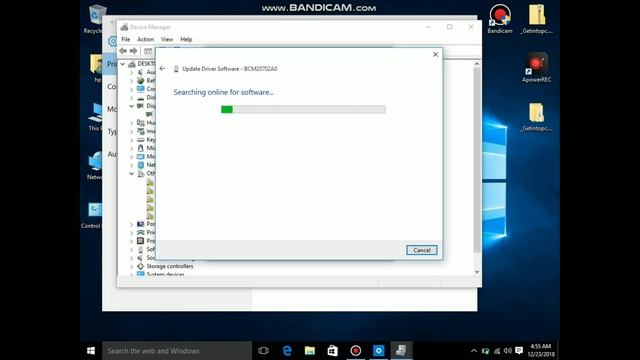Click Device Manager scrollbar down arrow
Image resolution: width=640 pixels, height=360 pixels.
(477, 272)
